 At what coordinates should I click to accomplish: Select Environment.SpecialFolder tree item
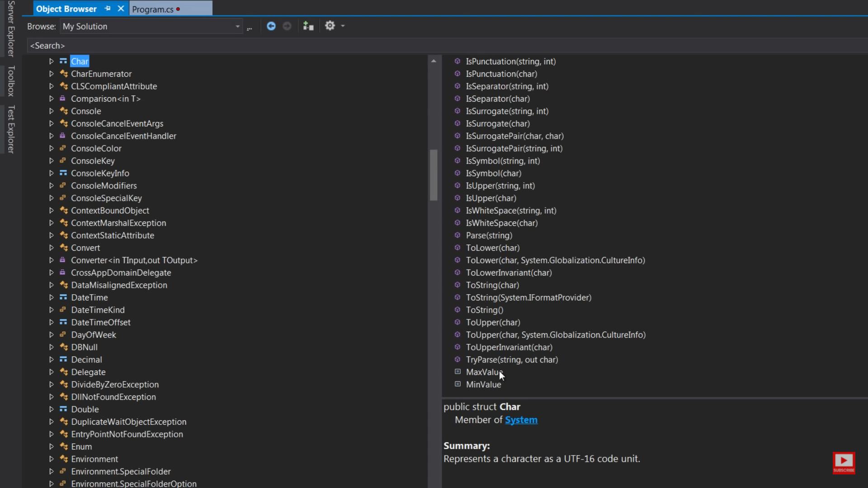point(121,471)
